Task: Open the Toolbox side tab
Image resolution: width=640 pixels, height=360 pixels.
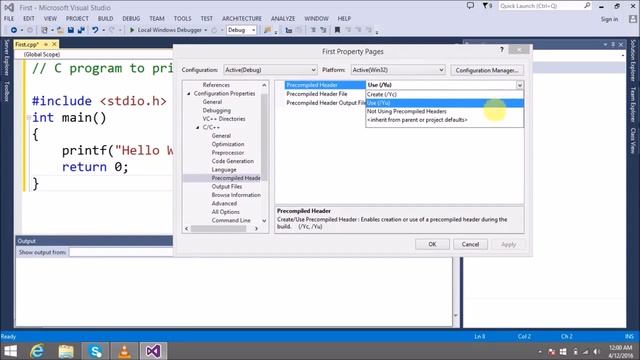Action: coord(7,91)
